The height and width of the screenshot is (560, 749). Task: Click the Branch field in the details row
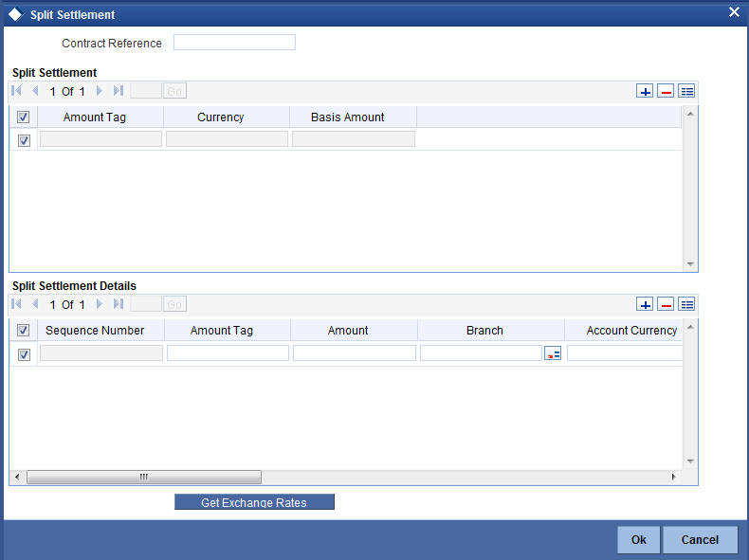(x=481, y=353)
